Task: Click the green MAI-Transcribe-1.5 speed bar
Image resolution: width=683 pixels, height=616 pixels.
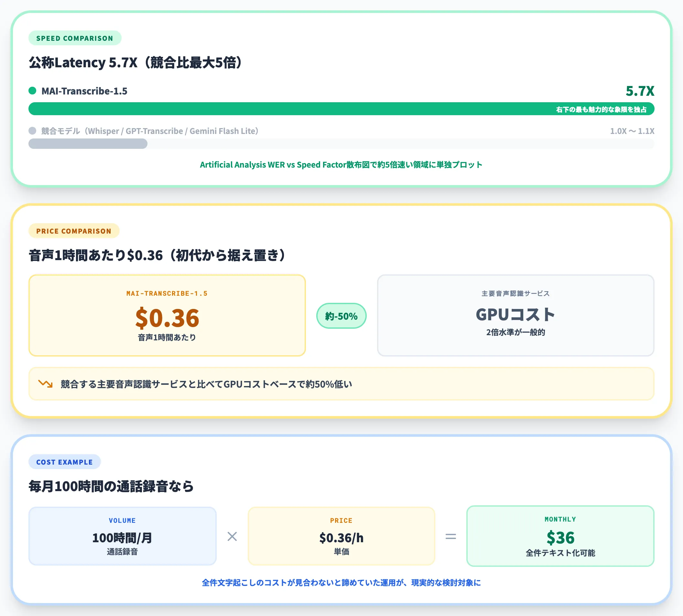Action: click(341, 109)
